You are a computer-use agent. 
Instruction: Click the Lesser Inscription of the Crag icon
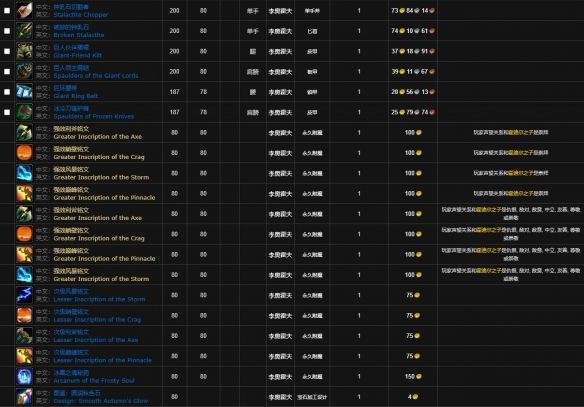24,315
